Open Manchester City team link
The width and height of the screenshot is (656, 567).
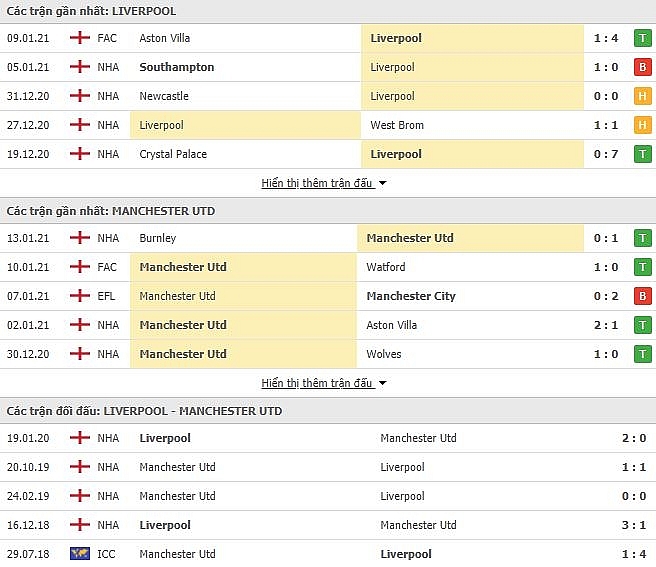[x=411, y=296]
